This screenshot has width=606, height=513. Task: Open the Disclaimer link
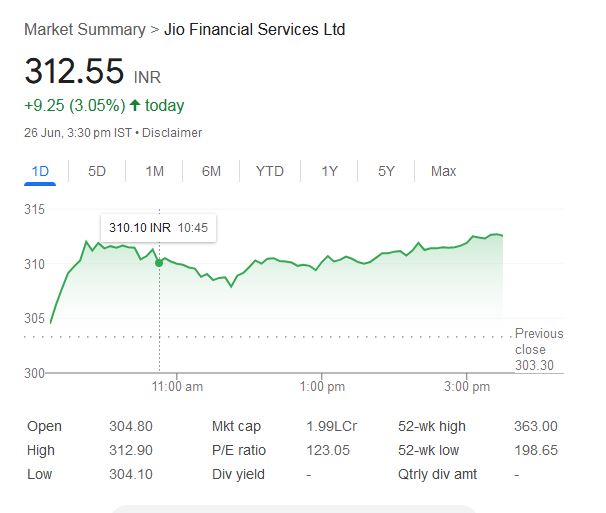[x=175, y=133]
